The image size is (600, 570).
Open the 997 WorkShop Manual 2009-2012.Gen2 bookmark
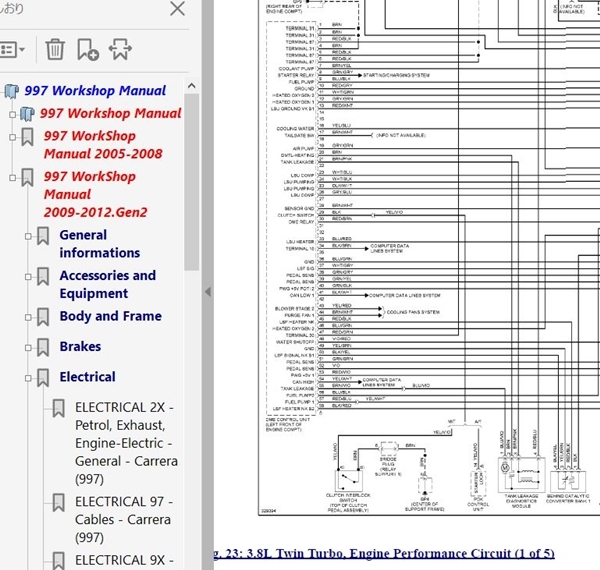click(x=95, y=194)
